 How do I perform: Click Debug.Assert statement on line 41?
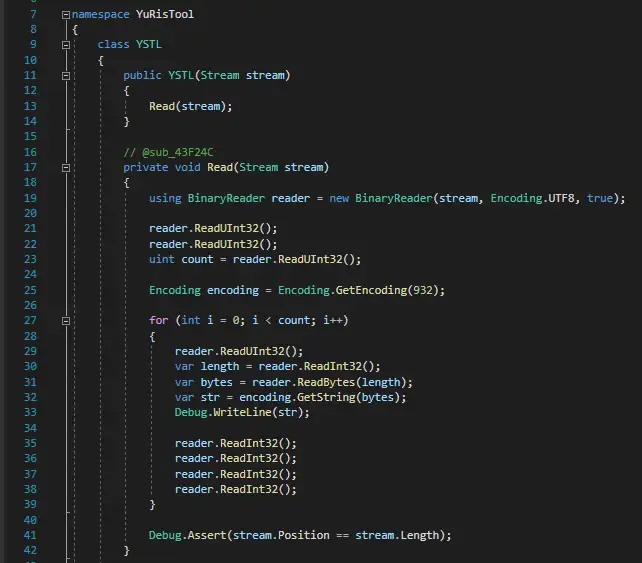[300, 535]
